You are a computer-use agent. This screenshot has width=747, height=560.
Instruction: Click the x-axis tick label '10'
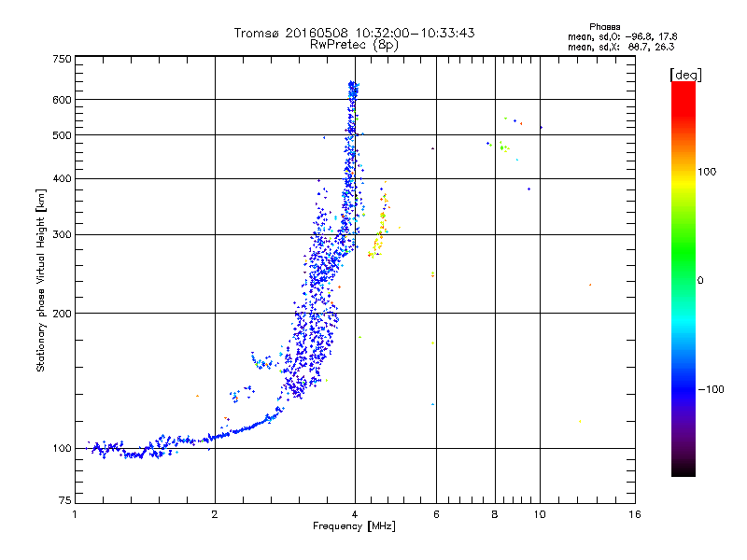(x=540, y=514)
